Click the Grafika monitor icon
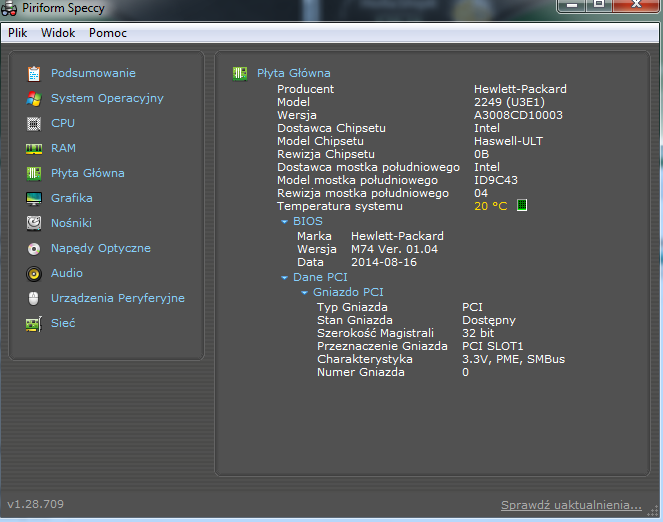Viewport: 663px width, 522px height. (34, 198)
